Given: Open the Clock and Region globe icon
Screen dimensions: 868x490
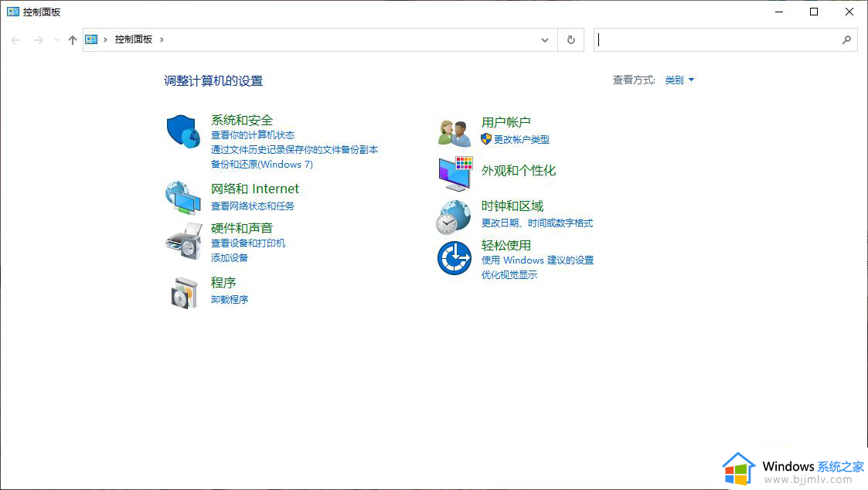Looking at the screenshot, I should [454, 217].
